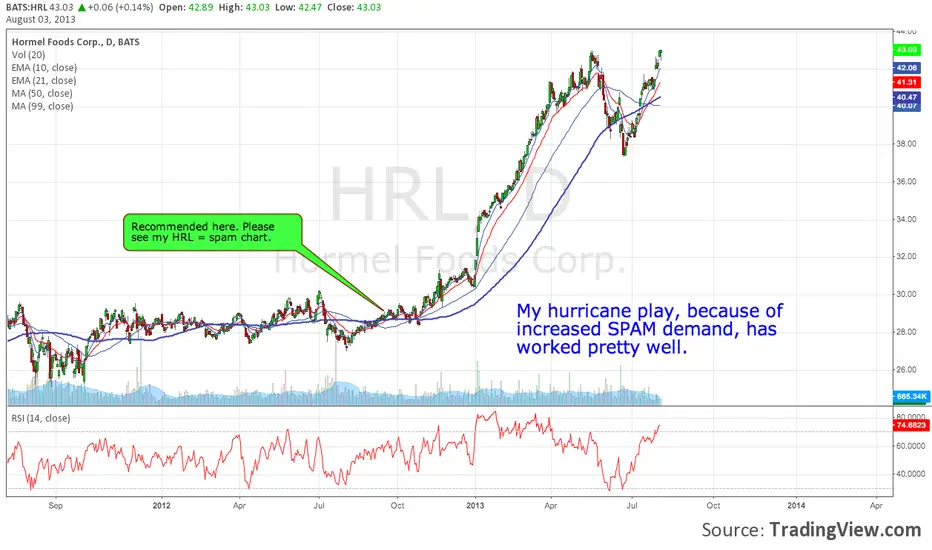Click the 26.00 price axis label
The width and height of the screenshot is (932, 550).
pos(906,370)
